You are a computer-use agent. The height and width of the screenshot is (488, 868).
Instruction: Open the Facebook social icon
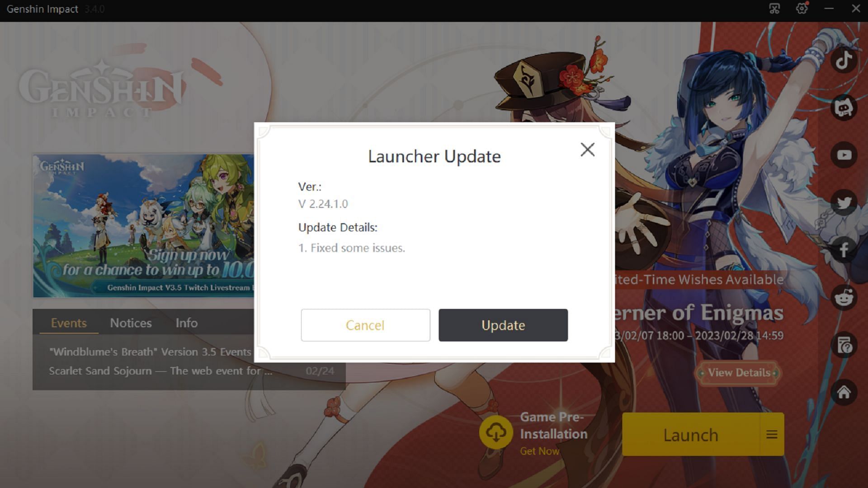[845, 249]
